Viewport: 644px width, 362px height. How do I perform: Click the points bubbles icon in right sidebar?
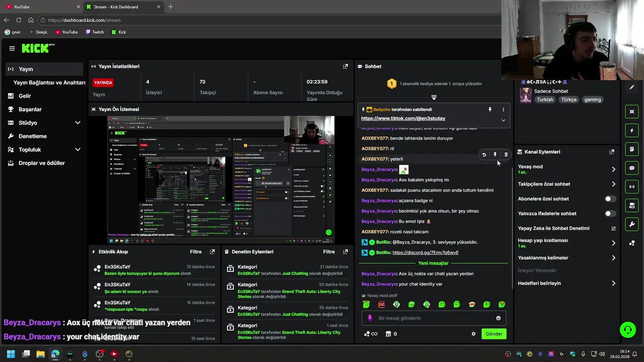pos(632,243)
